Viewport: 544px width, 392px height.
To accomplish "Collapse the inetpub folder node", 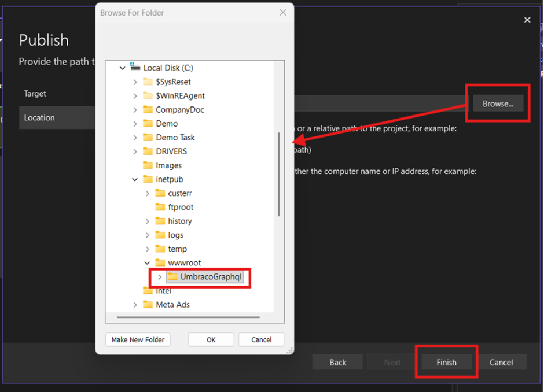I will pos(135,179).
